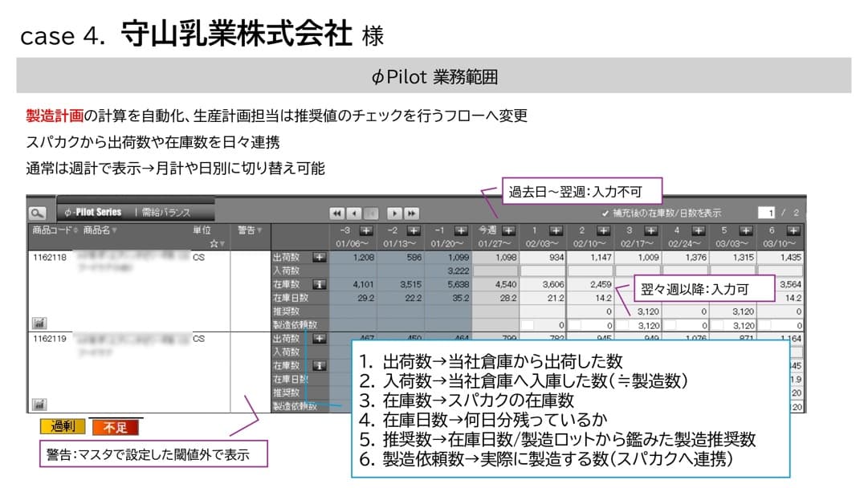Tick the 製造依頼数 checkbox in the 02/03 column
The width and height of the screenshot is (868, 488).
pos(528,326)
